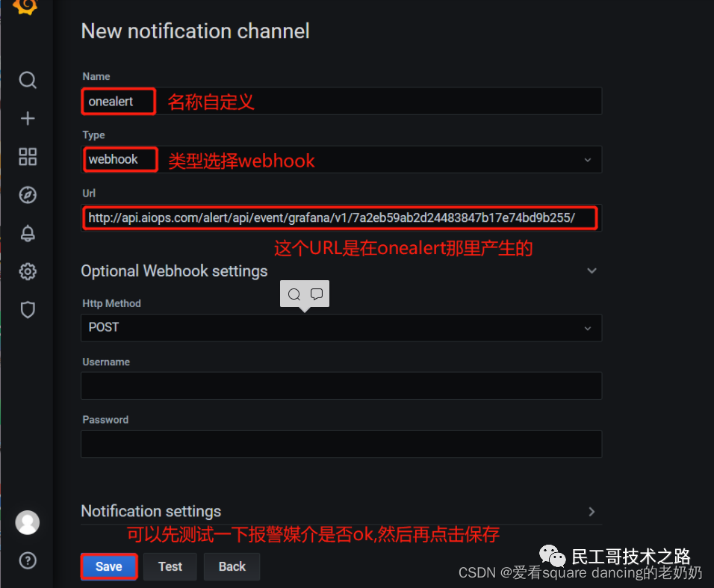Open the Alerting bell icon

(28, 233)
